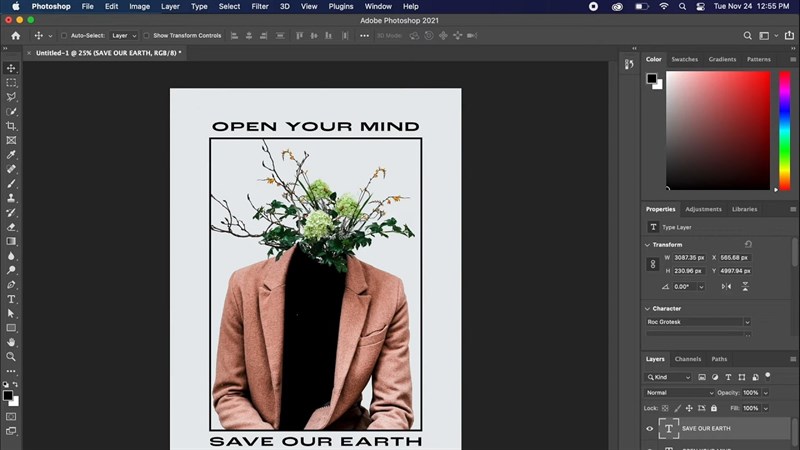Choose the Crop tool
This screenshot has width=800, height=450.
tap(12, 126)
